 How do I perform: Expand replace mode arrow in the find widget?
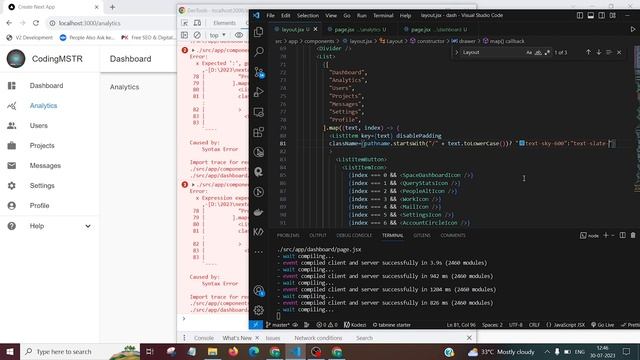click(x=456, y=52)
